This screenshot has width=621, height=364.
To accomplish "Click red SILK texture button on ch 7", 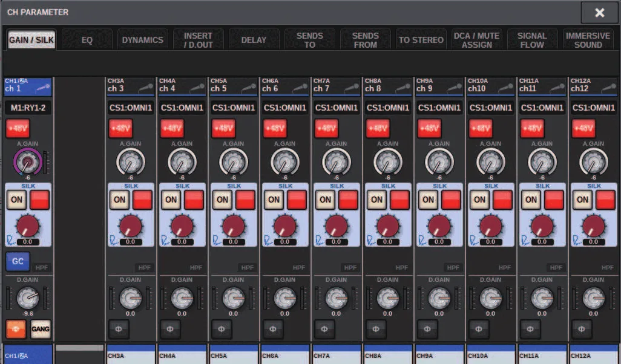I will click(x=349, y=200).
